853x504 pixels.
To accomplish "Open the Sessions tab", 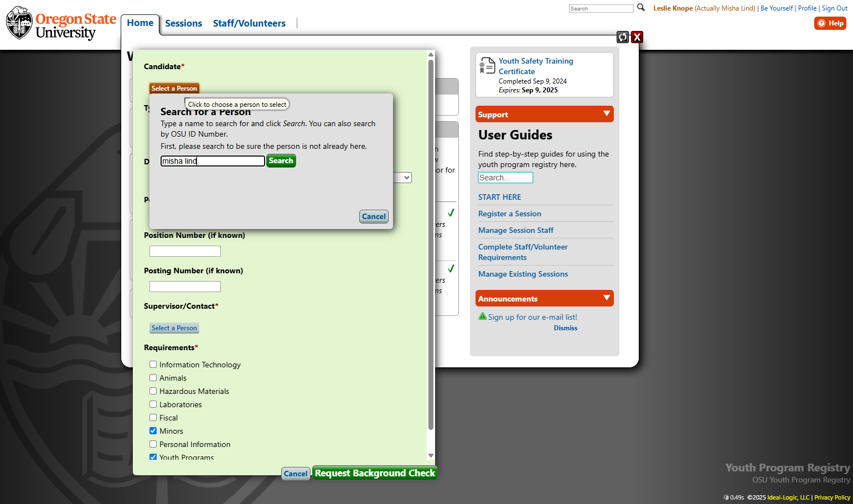I will coord(183,23).
